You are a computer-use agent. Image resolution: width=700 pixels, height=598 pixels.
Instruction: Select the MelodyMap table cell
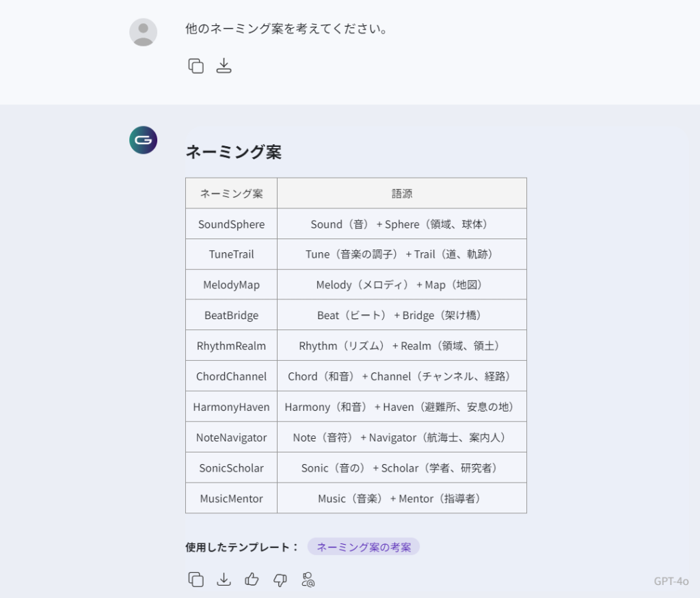click(x=231, y=285)
